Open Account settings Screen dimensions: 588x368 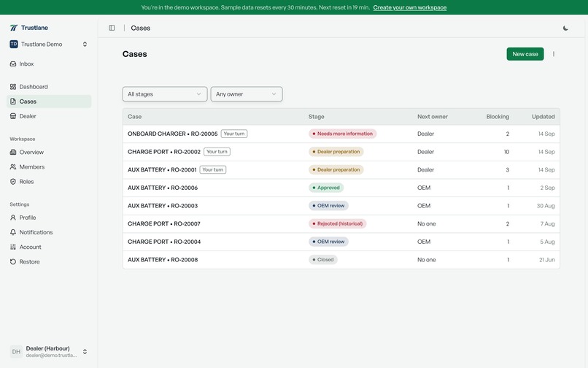pos(49,247)
